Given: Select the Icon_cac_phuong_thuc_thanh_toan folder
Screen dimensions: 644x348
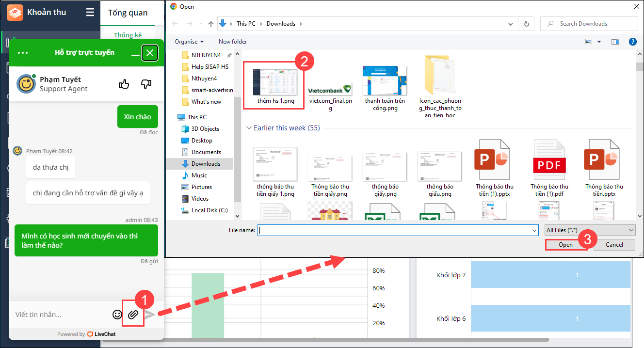Looking at the screenshot, I should coord(440,86).
